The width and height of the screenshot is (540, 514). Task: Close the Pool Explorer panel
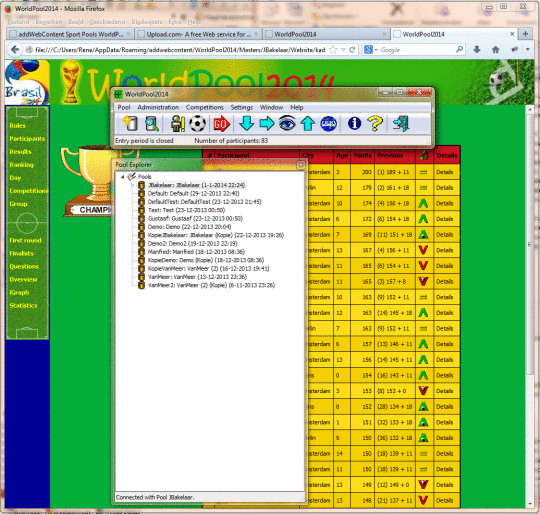coord(301,165)
